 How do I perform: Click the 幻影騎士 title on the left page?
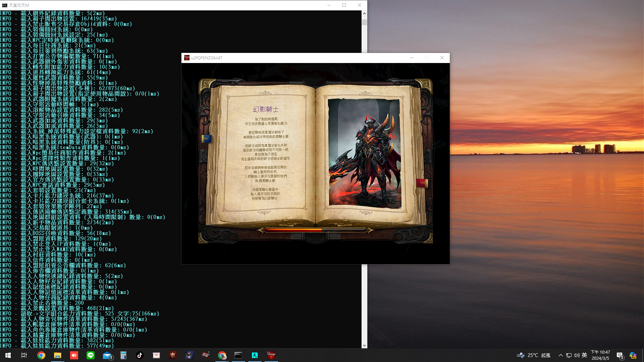pyautogui.click(x=266, y=109)
